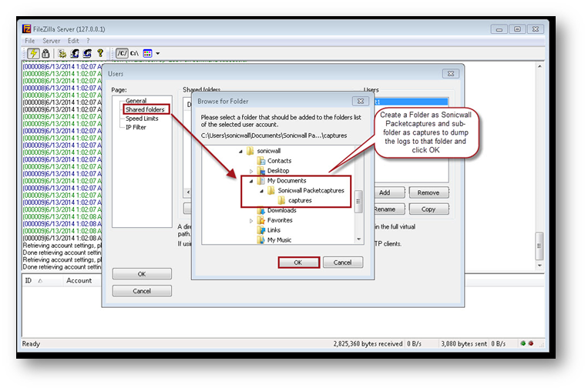The image size is (588, 391).
Task: Close the Browse for Folder dialog
Action: [361, 101]
